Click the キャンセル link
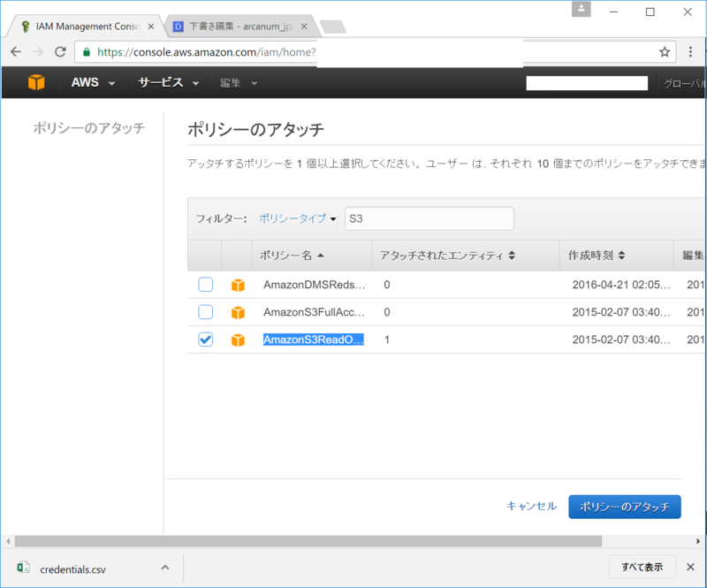Viewport: 707px width, 588px height. [532, 506]
